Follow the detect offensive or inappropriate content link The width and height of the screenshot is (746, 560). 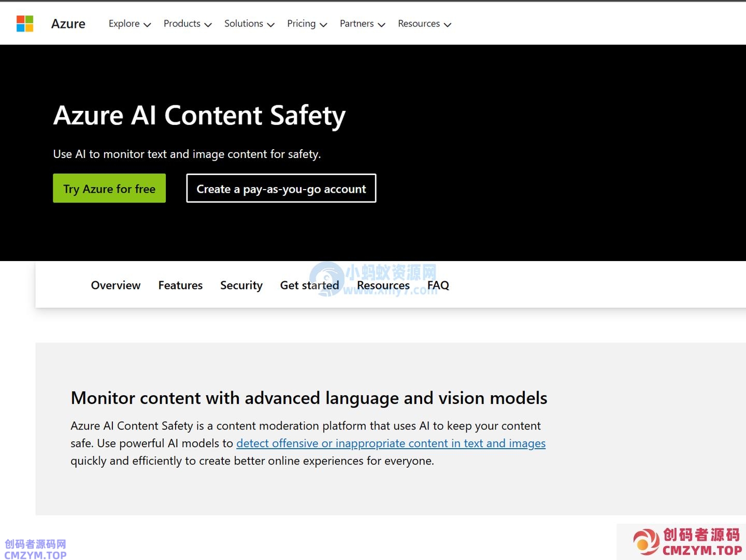[391, 443]
